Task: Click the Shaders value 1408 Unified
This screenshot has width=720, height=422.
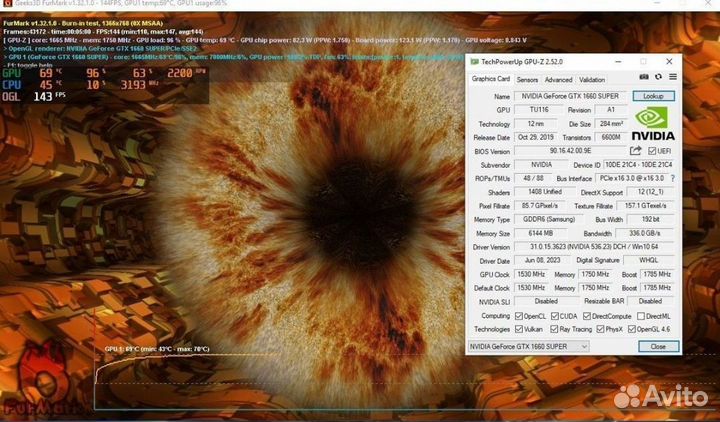Action: pos(545,192)
